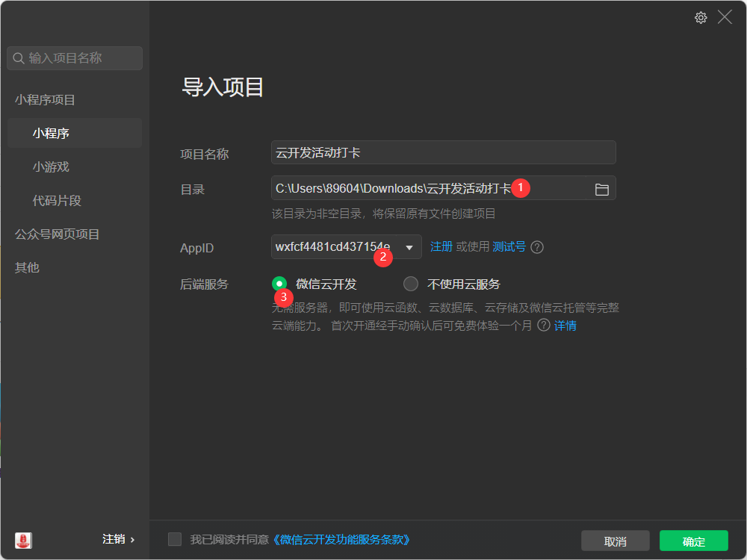Click the search magnifier icon
The width and height of the screenshot is (747, 560).
(x=19, y=58)
